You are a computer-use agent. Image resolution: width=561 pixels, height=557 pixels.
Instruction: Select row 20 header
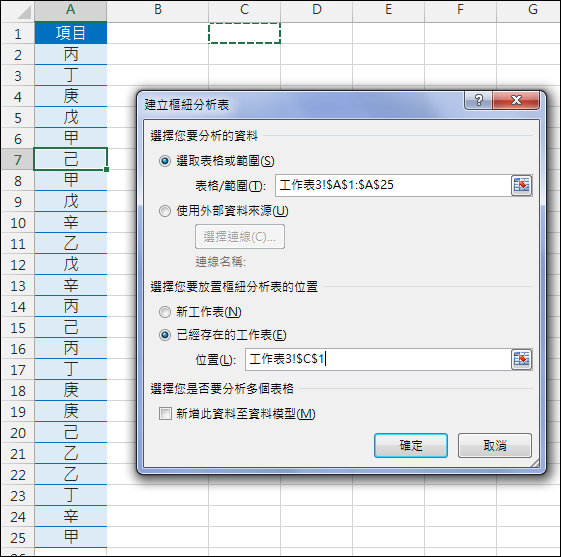point(18,433)
